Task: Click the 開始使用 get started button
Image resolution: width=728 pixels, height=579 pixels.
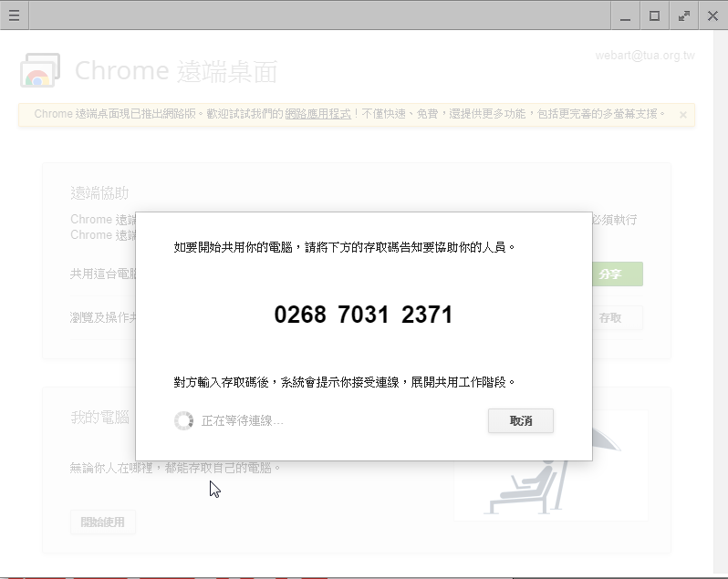Action: coord(102,522)
